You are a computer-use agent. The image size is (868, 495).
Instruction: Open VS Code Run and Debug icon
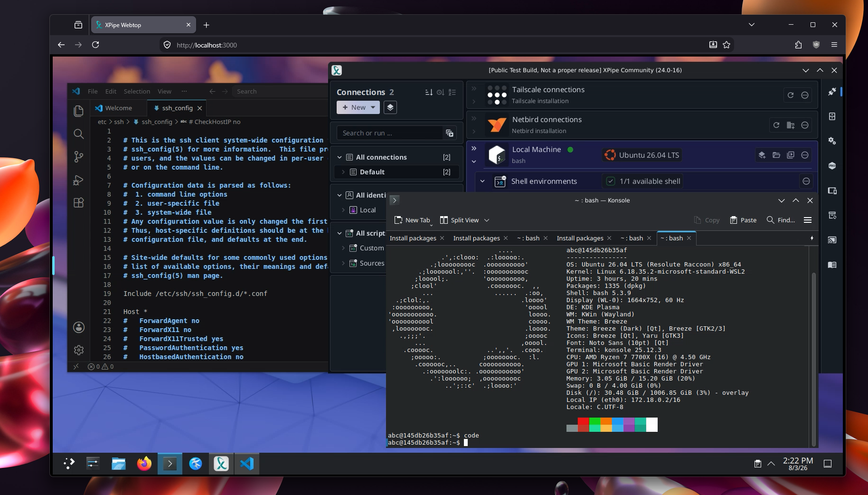(79, 180)
